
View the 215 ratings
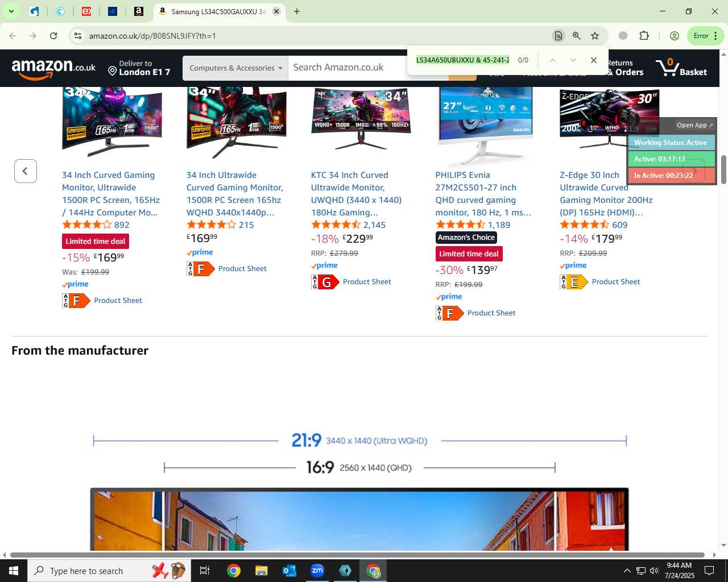pyautogui.click(x=246, y=225)
